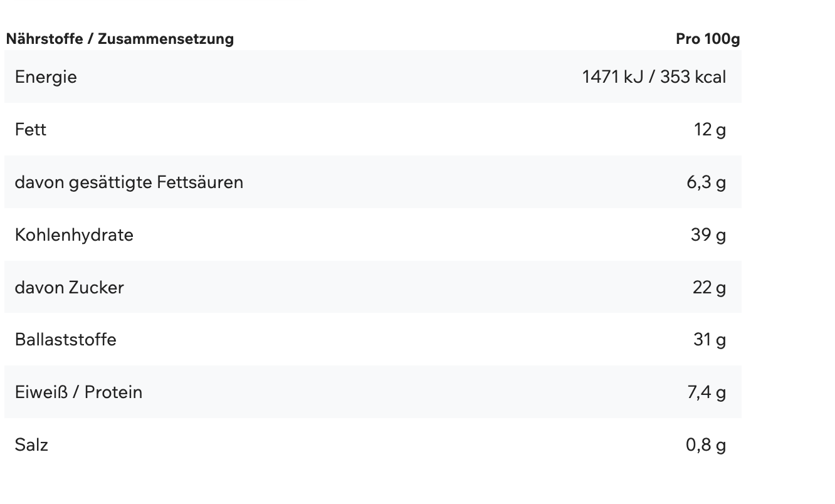Click the 6,3 g saturated fat value
The height and width of the screenshot is (504, 835).
click(x=706, y=182)
